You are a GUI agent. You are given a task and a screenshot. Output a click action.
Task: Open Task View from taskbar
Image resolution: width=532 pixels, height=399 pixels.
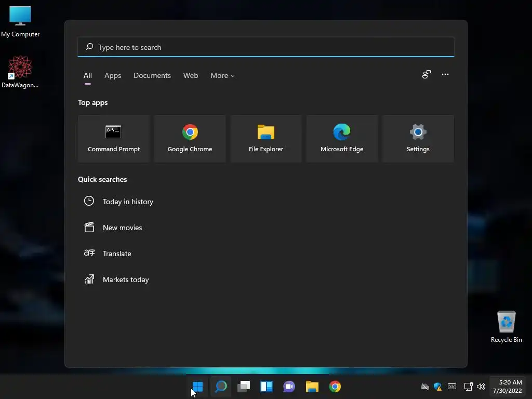pos(244,387)
